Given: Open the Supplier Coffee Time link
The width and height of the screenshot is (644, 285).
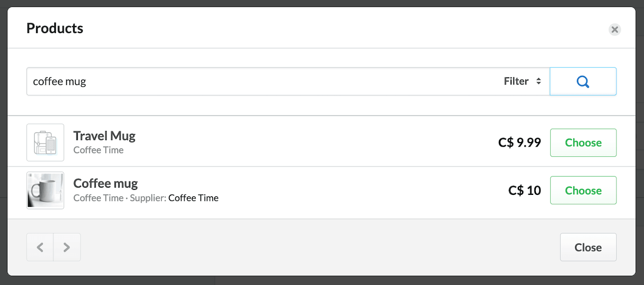Looking at the screenshot, I should click(x=193, y=198).
